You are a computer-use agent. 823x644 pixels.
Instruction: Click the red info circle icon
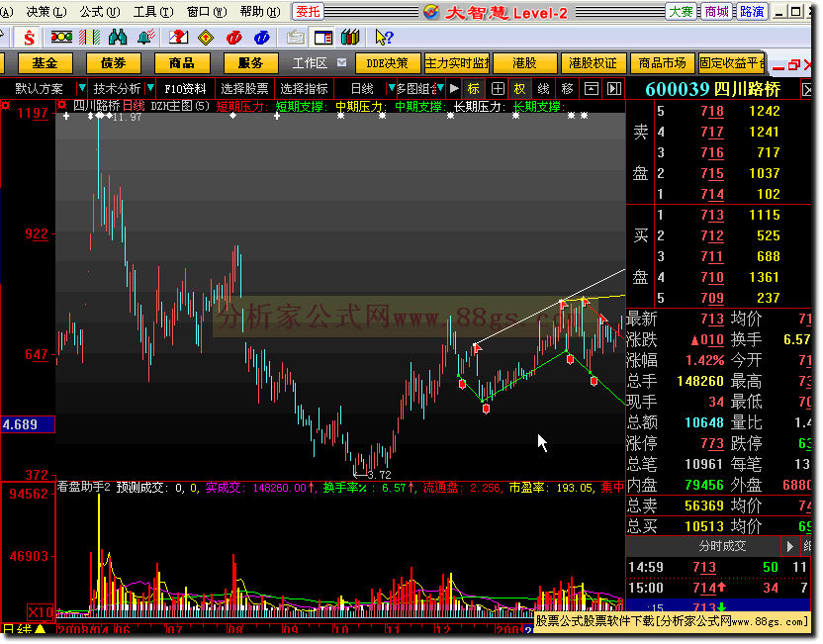[x=233, y=38]
